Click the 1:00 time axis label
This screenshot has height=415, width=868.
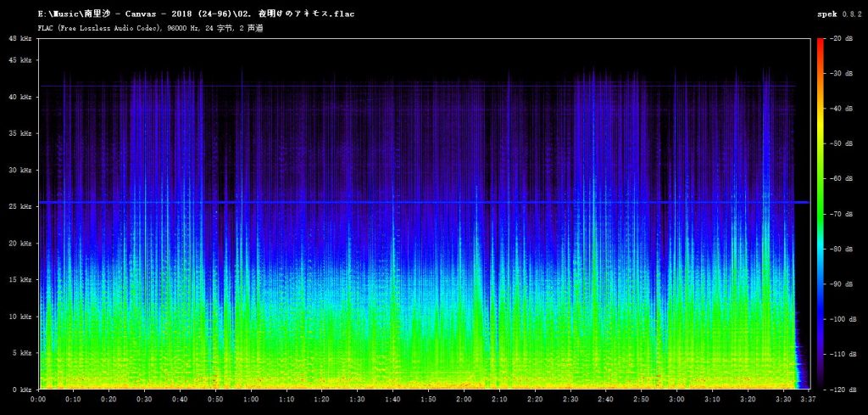(251, 399)
